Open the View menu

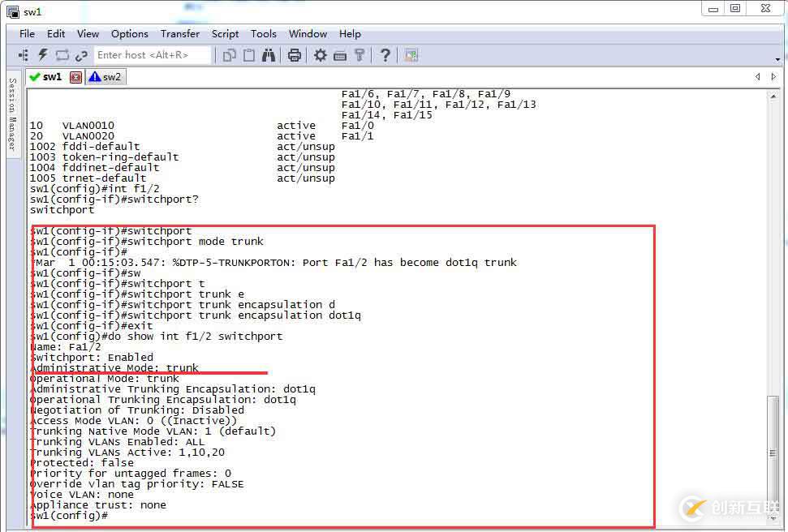pyautogui.click(x=88, y=34)
